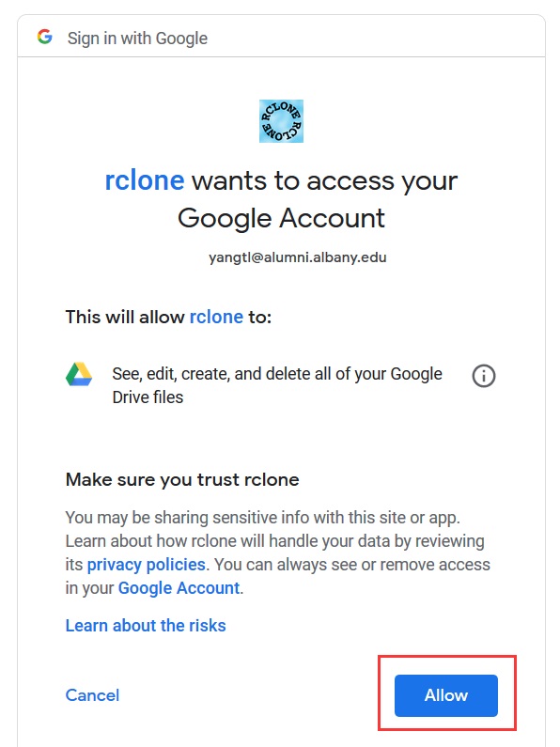Screen dimensions: 560x747
Task: Click the 'You may be sharing sensitive info' sentence
Action: pos(263,518)
